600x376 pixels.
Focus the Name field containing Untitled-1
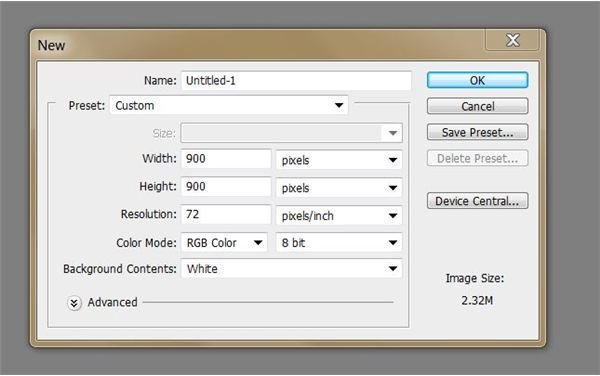(296, 81)
